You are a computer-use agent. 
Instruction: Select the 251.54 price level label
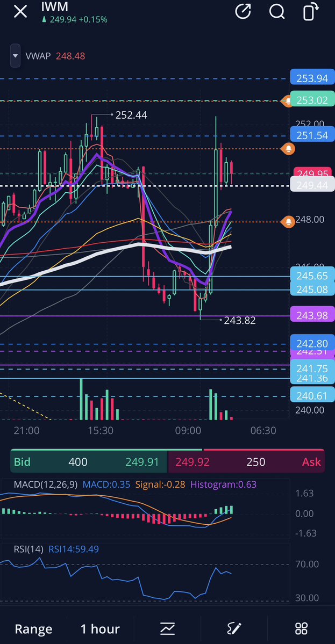click(312, 135)
